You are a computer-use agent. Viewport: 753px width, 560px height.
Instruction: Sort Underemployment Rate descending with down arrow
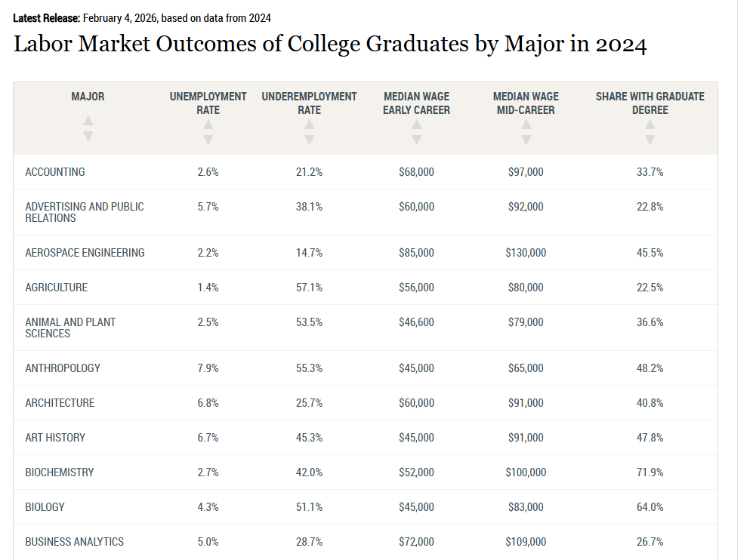309,140
